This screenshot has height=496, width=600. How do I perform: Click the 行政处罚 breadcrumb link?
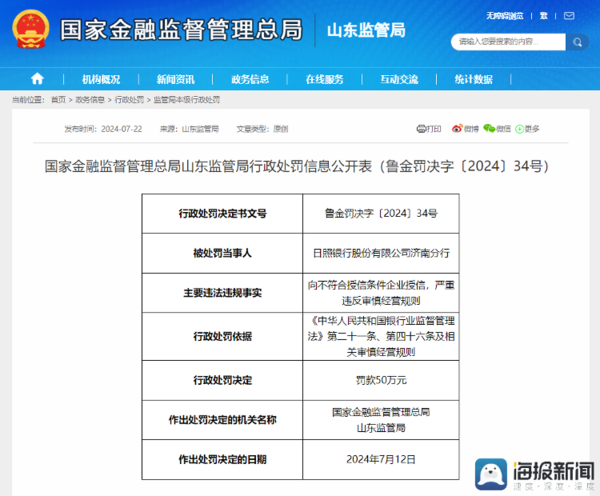[129, 100]
